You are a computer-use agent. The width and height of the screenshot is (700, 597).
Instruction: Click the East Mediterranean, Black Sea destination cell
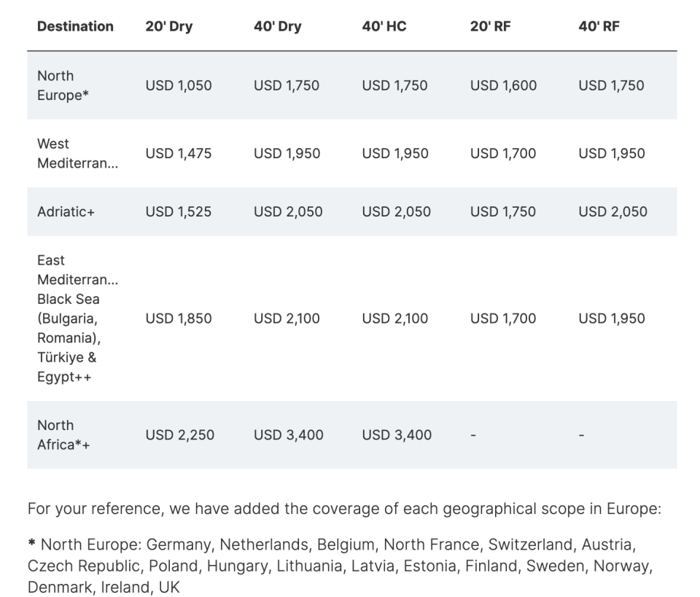pos(77,319)
